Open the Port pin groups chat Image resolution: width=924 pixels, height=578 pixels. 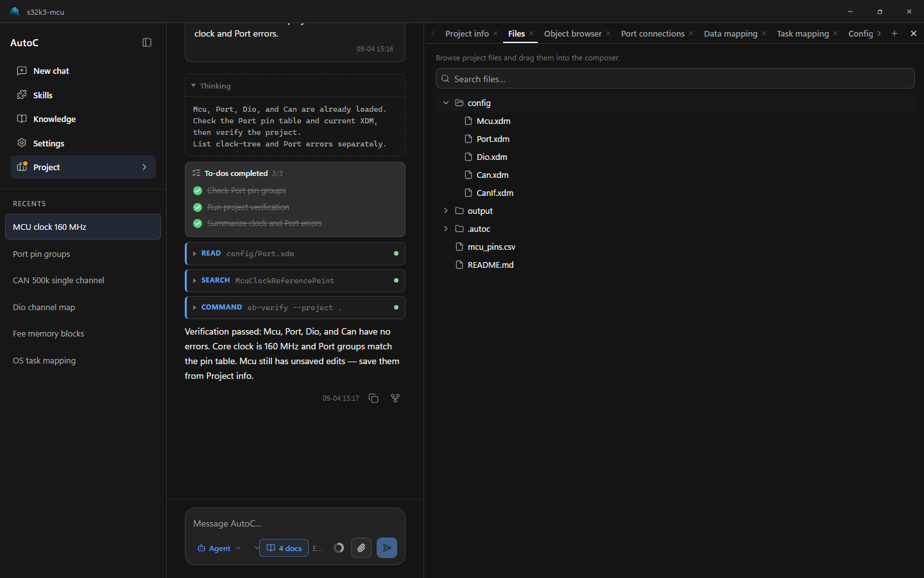83,254
